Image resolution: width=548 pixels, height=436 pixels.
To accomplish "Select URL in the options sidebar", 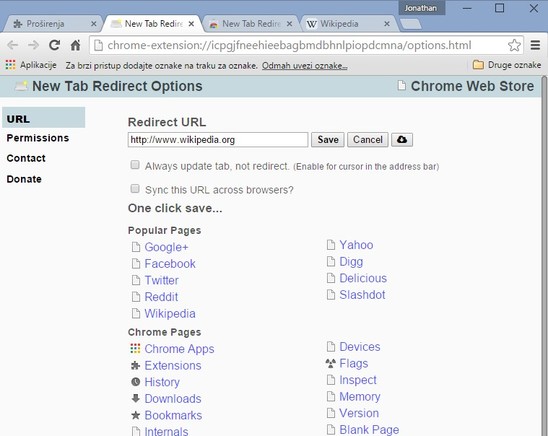I will coord(44,118).
